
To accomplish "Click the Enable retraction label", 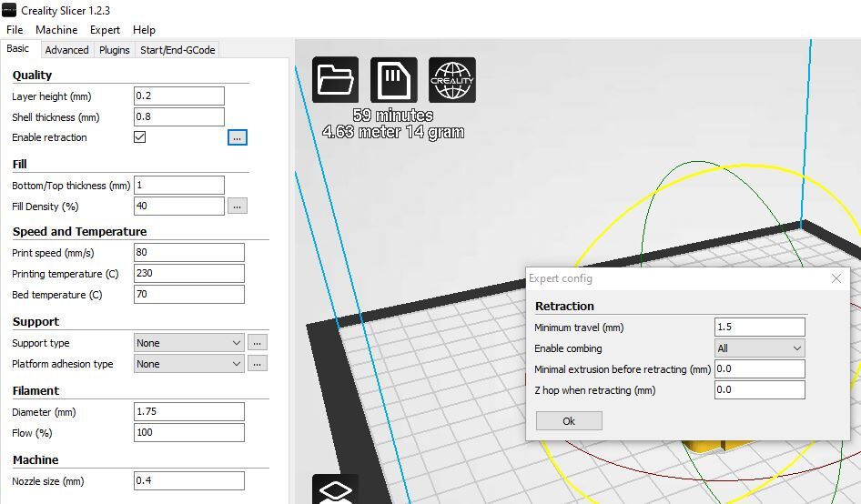I will (49, 137).
